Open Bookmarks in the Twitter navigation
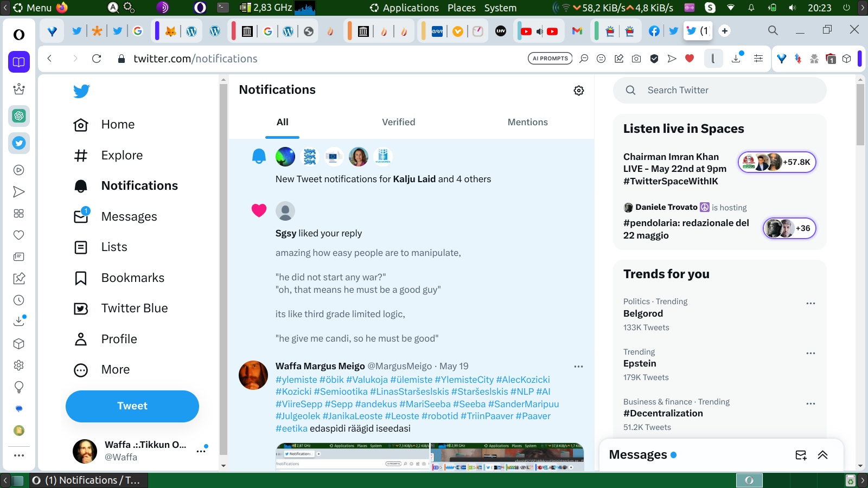 point(132,278)
